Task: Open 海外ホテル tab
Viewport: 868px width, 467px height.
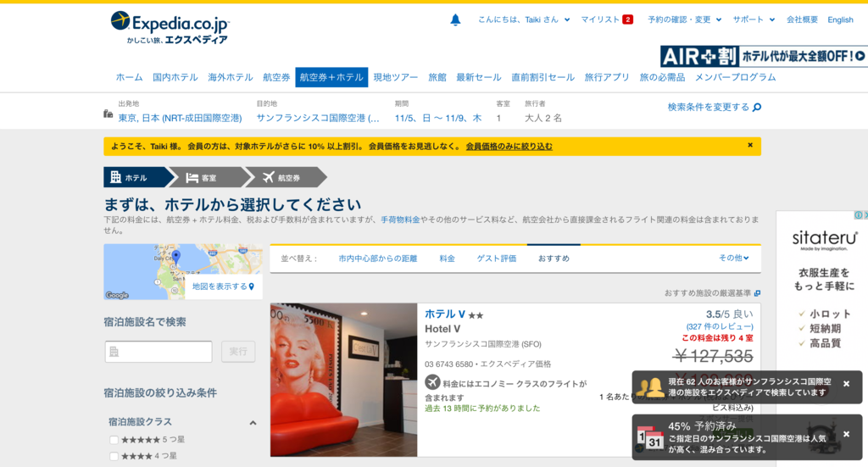Action: coord(231,77)
